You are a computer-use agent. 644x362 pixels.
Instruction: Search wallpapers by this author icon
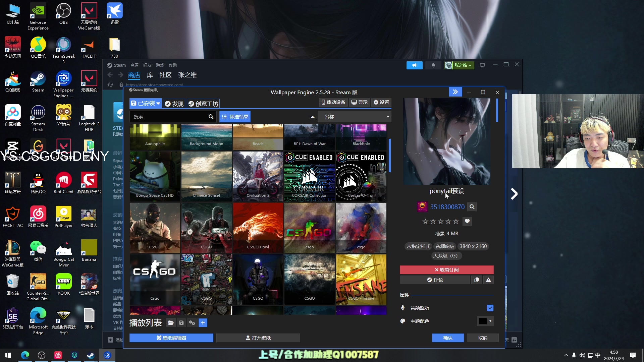[x=472, y=207]
